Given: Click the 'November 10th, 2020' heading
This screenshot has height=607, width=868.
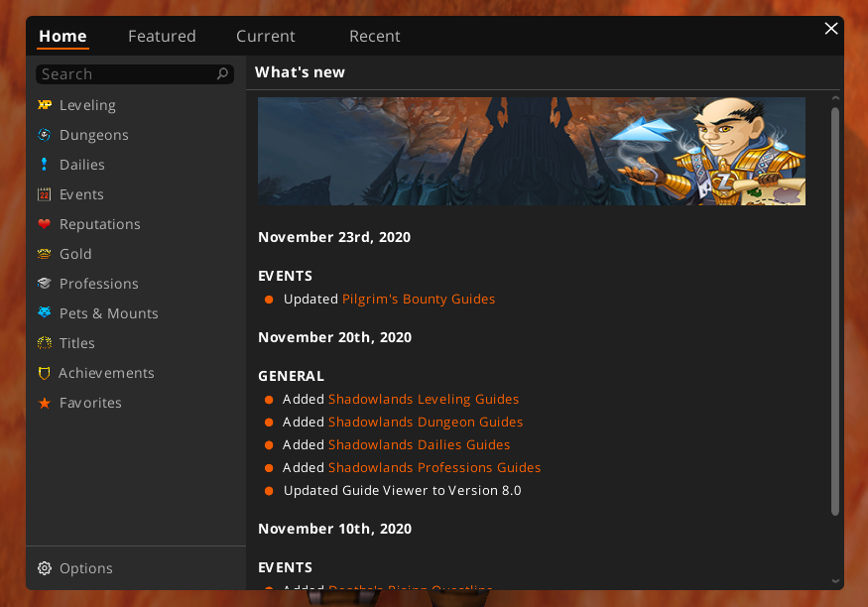Looking at the screenshot, I should pyautogui.click(x=335, y=529).
